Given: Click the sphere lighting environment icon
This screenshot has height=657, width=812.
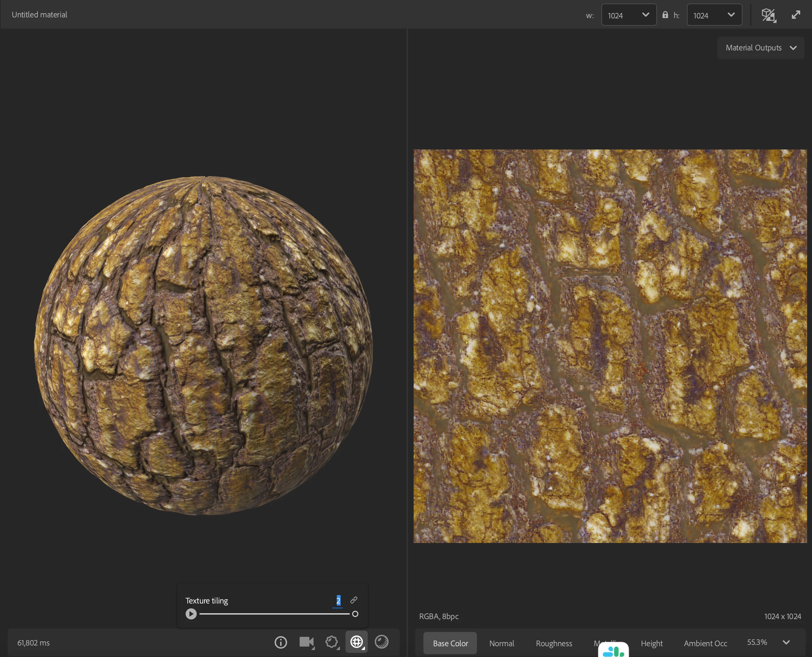Looking at the screenshot, I should (x=381, y=642).
